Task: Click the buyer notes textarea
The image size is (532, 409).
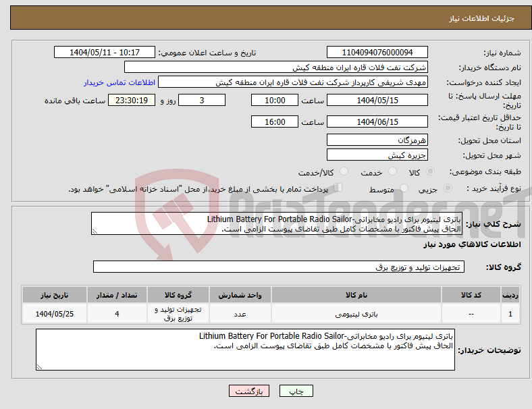Action: tap(245, 350)
